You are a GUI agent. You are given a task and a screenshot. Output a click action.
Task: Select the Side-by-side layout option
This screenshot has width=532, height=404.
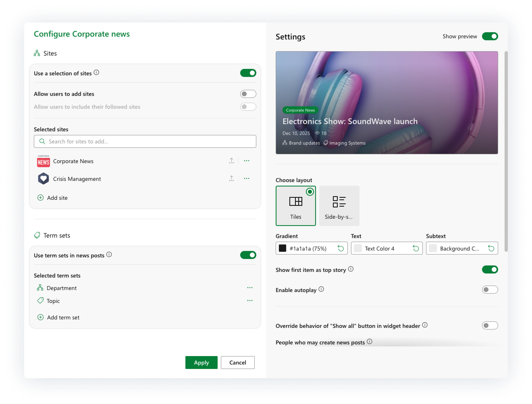[339, 206]
